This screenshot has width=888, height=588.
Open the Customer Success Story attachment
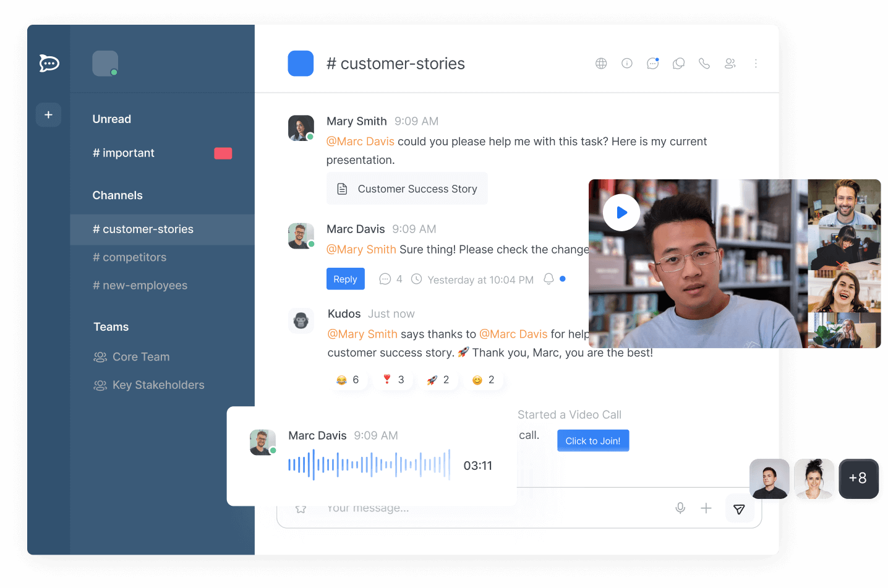pyautogui.click(x=407, y=189)
